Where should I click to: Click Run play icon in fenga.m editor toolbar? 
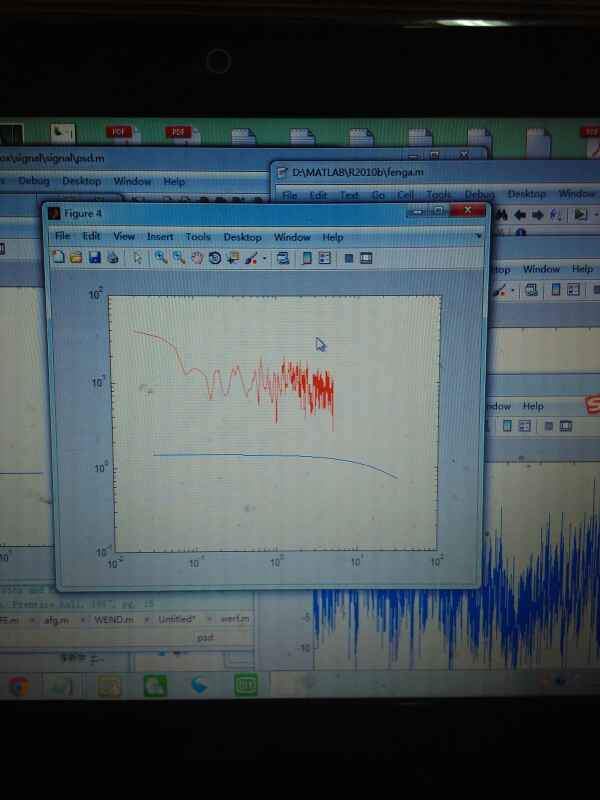[581, 214]
